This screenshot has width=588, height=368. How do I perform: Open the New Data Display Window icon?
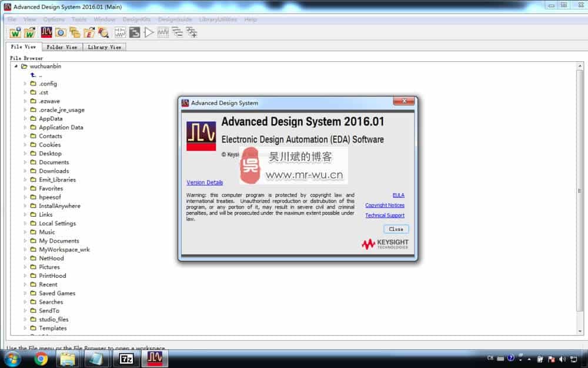point(163,32)
